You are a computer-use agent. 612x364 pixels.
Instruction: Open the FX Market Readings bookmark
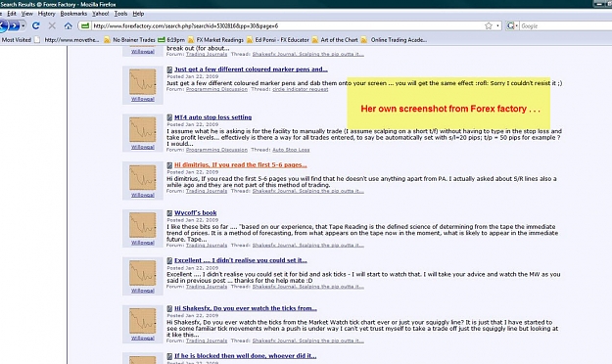coord(215,40)
